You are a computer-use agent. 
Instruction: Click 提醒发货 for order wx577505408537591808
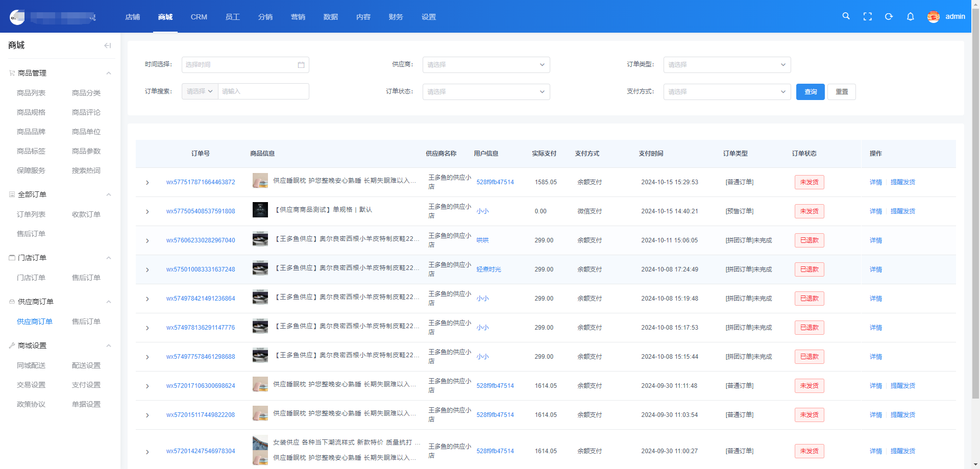coord(903,211)
